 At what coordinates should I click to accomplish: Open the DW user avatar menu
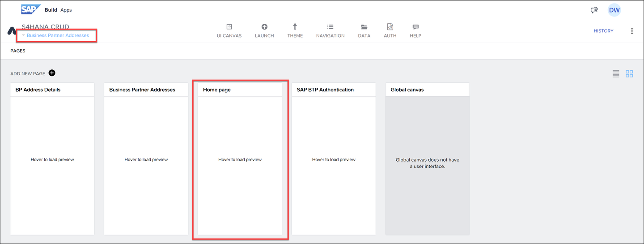pyautogui.click(x=614, y=10)
